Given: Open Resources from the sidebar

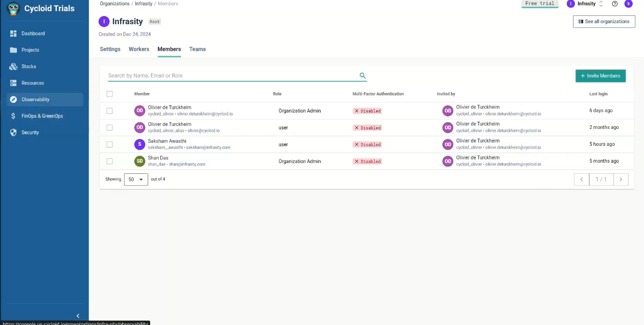Looking at the screenshot, I should tap(45, 83).
